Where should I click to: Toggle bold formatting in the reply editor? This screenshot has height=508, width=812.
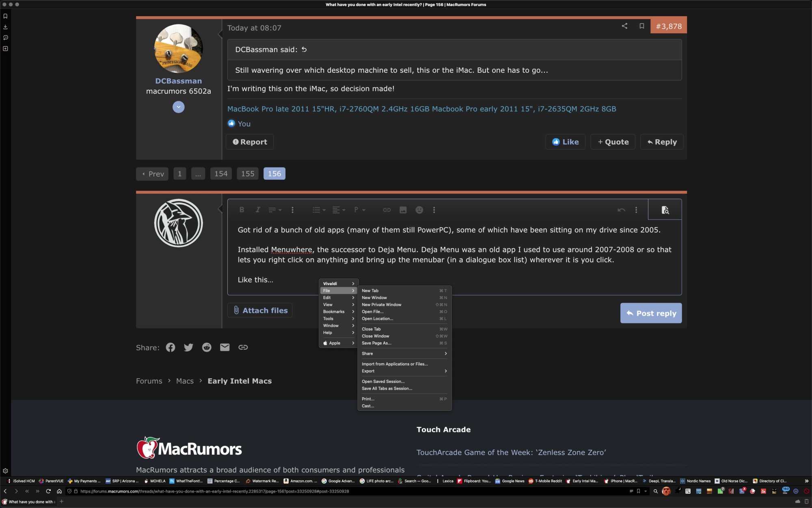[x=242, y=210]
